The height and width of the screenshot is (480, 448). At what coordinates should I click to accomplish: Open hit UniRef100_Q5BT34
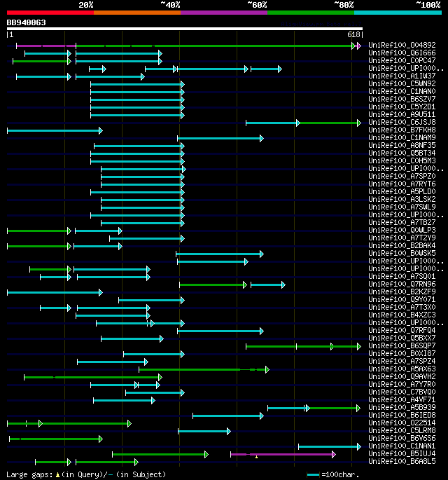pyautogui.click(x=402, y=153)
